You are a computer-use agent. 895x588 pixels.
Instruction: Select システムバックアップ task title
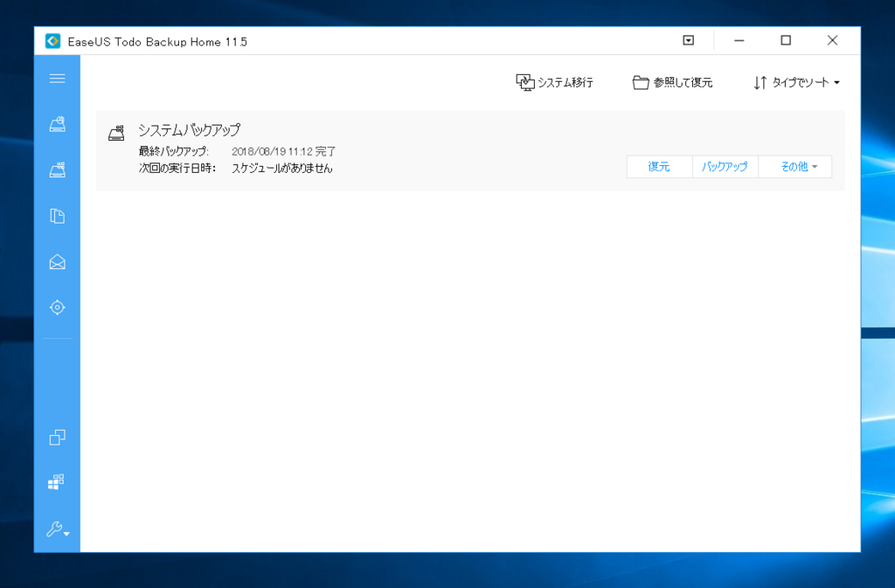pyautogui.click(x=190, y=130)
